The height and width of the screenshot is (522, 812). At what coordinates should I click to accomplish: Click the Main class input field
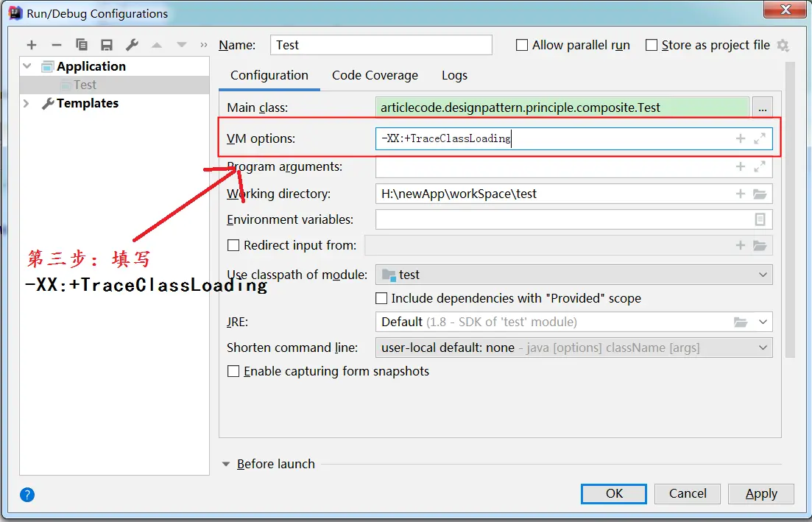(562, 107)
